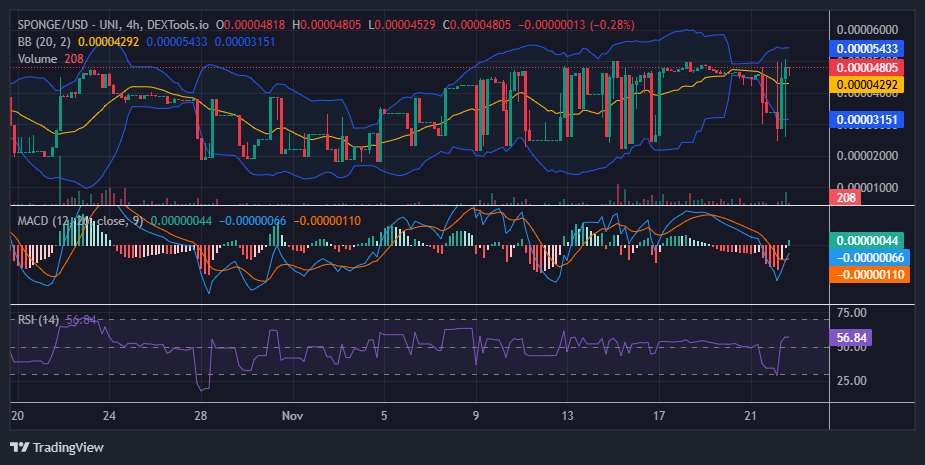Click the 24 date label on time axis
Image resolution: width=925 pixels, height=465 pixels.
[x=109, y=416]
